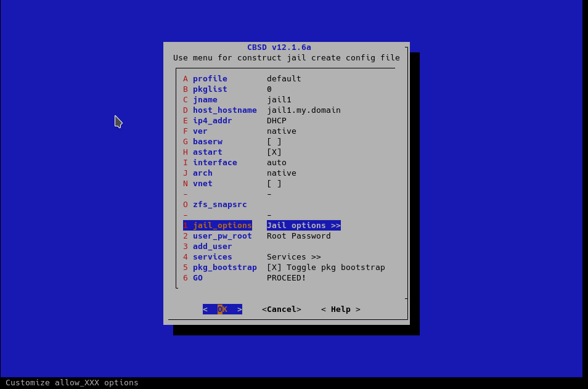Click the 'Root Password' text

[x=299, y=236]
